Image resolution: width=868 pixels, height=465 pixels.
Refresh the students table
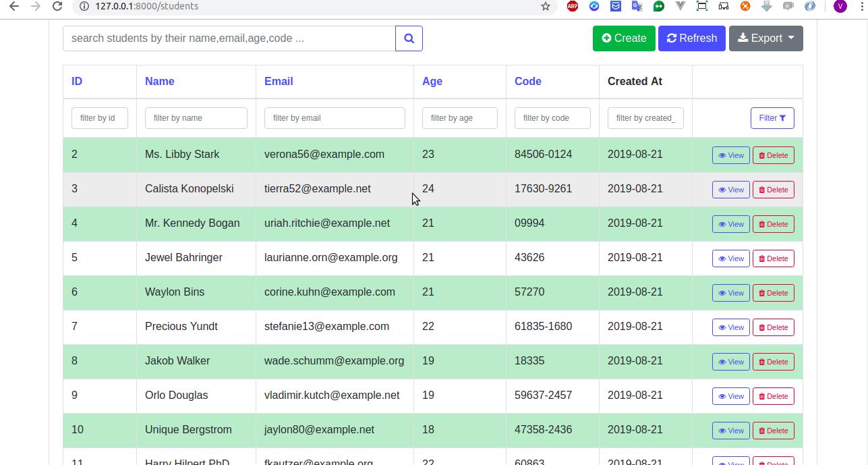tap(692, 38)
